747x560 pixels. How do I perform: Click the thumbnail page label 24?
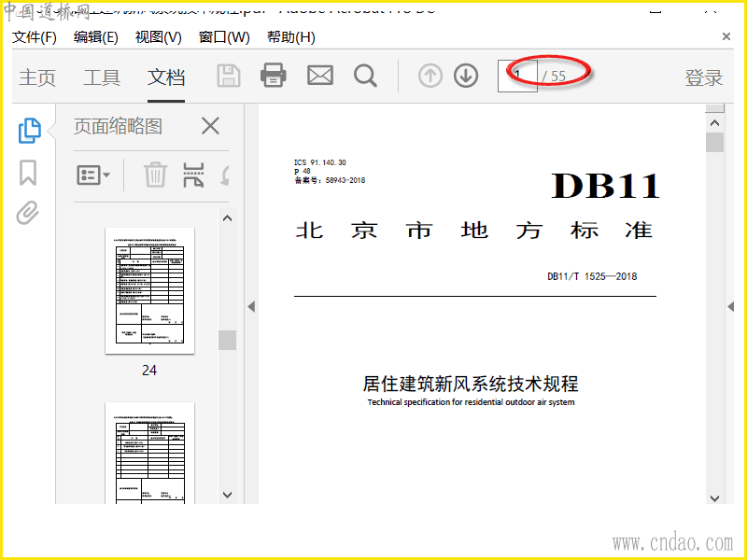tap(149, 370)
